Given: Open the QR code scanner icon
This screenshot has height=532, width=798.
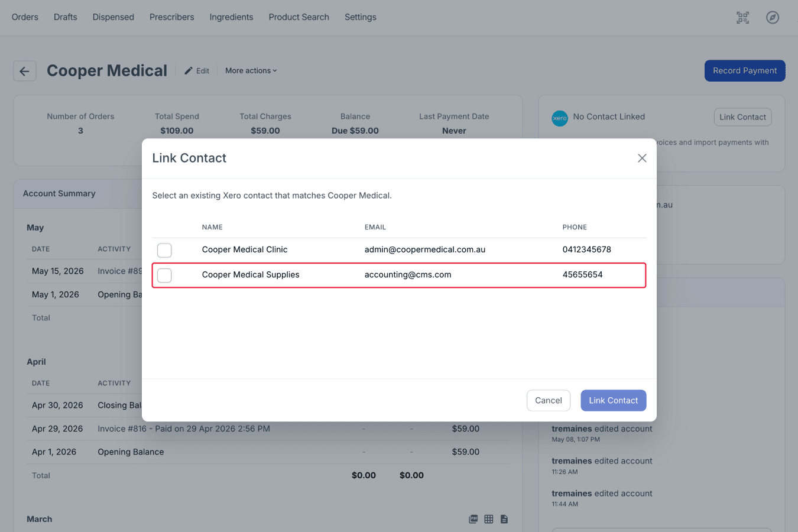Looking at the screenshot, I should point(742,18).
